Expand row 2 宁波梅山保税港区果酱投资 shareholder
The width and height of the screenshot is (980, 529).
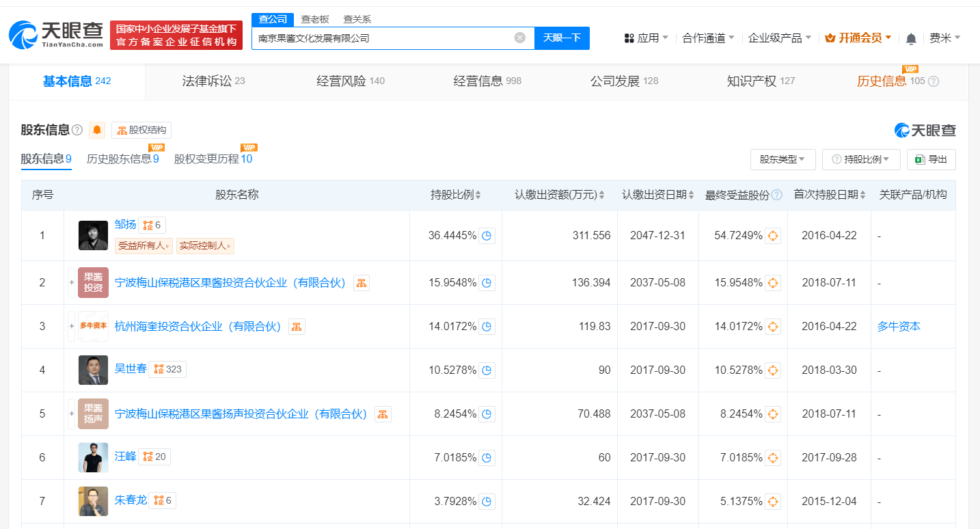click(71, 282)
